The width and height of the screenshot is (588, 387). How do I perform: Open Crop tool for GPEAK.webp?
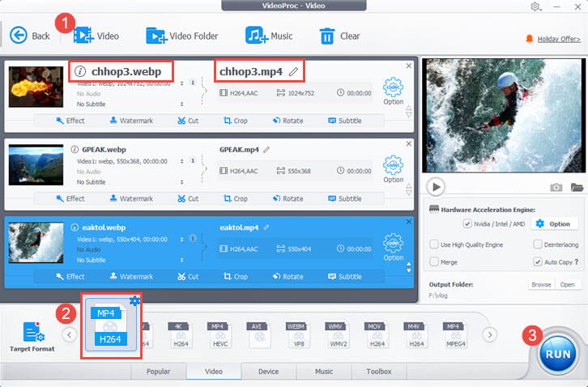pyautogui.click(x=236, y=198)
